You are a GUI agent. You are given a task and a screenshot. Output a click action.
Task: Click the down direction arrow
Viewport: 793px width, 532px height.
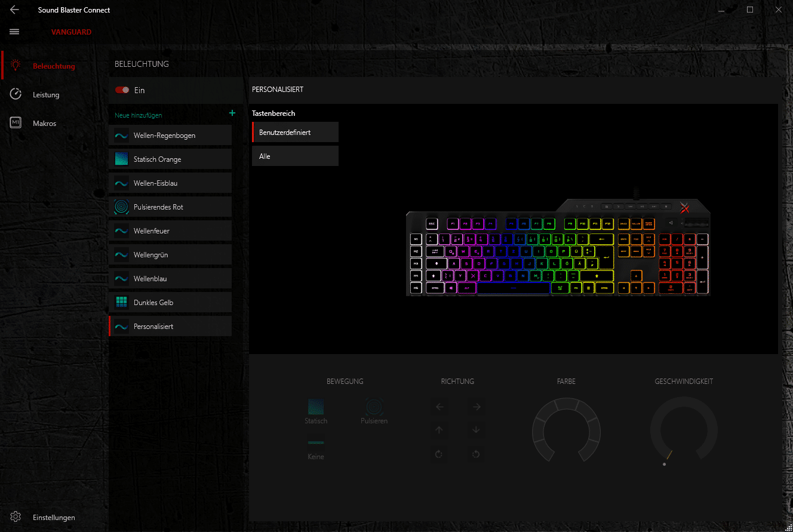click(x=476, y=430)
